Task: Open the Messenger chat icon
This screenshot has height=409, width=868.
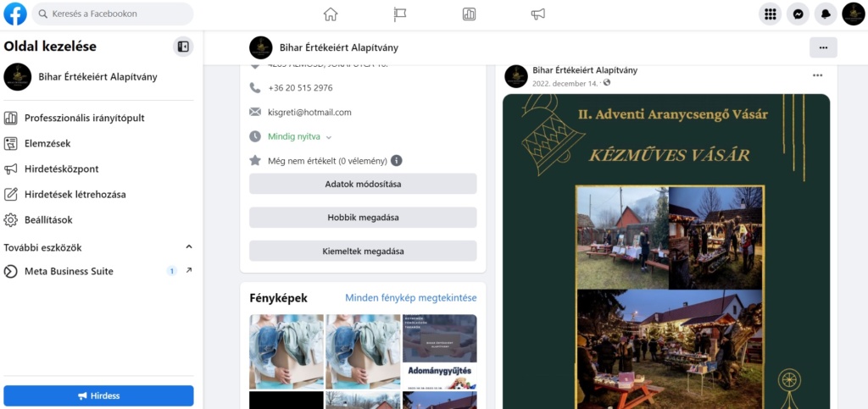Action: tap(798, 14)
